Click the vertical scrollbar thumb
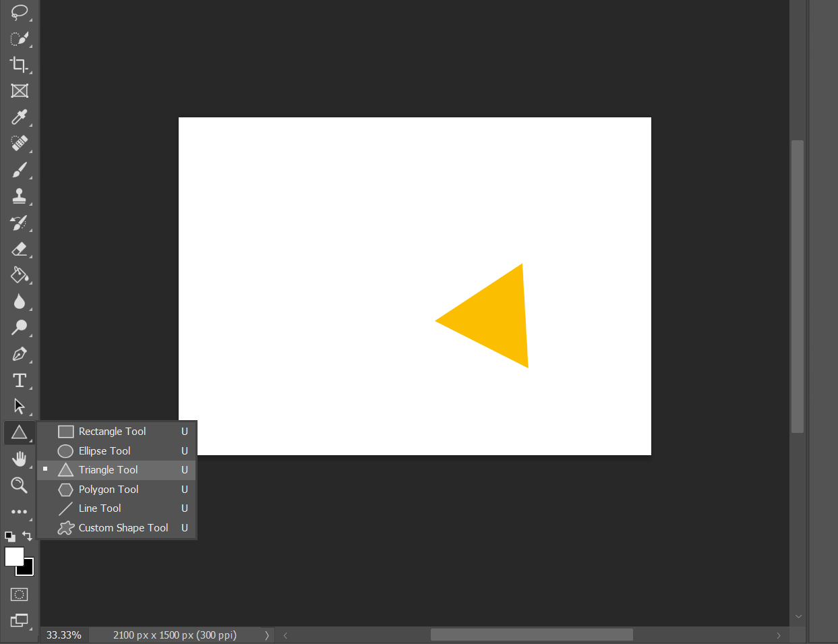This screenshot has width=838, height=644. [x=798, y=287]
